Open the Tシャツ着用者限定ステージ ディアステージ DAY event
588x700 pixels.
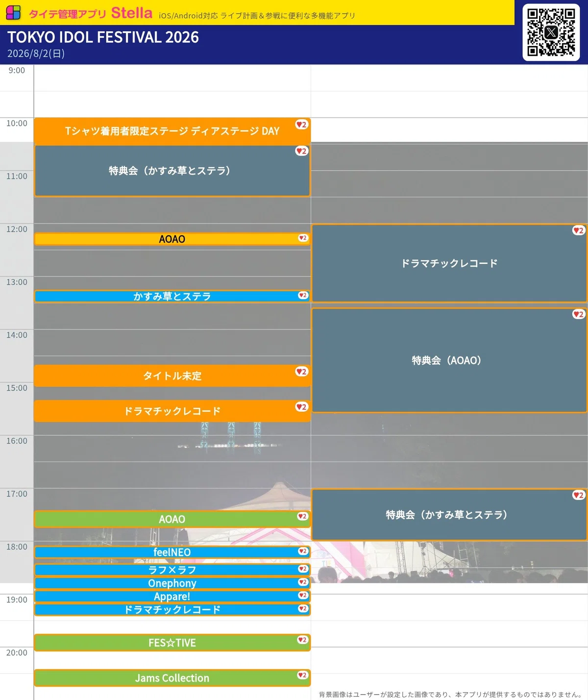click(172, 131)
